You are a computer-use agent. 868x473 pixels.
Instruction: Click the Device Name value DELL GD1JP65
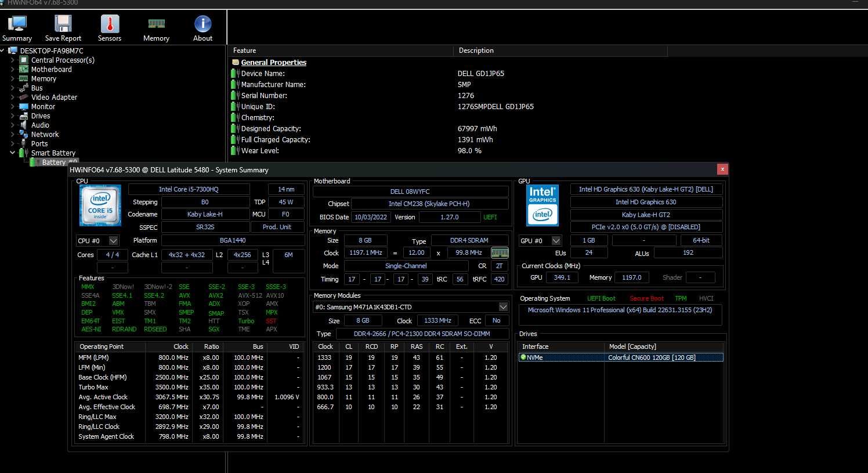pos(481,73)
